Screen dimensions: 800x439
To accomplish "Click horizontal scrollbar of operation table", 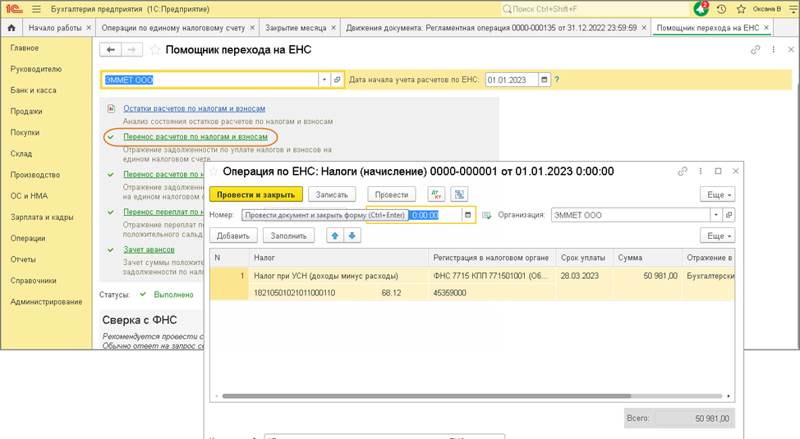I will [x=427, y=396].
